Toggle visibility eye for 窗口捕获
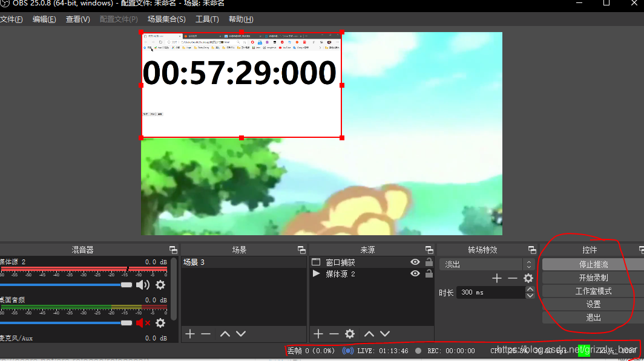Viewport: 644px width, 361px height. point(415,262)
